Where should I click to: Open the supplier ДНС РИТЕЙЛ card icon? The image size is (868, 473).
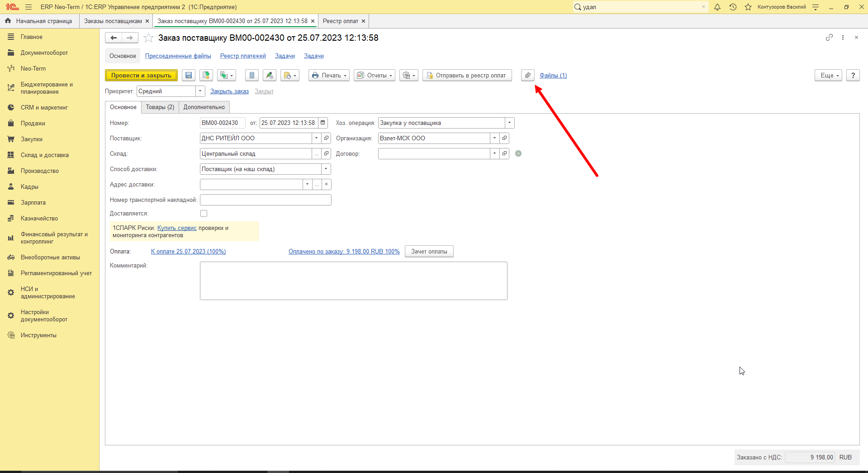pyautogui.click(x=327, y=138)
